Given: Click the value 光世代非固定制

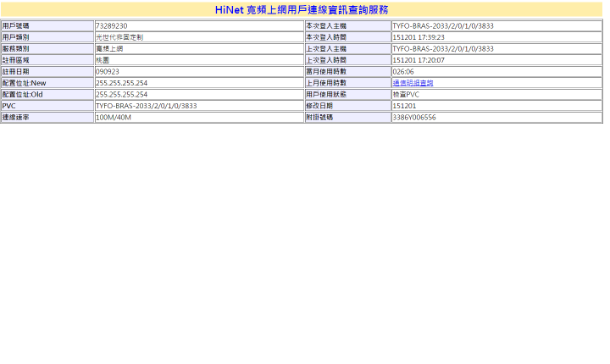Looking at the screenshot, I should [119, 37].
